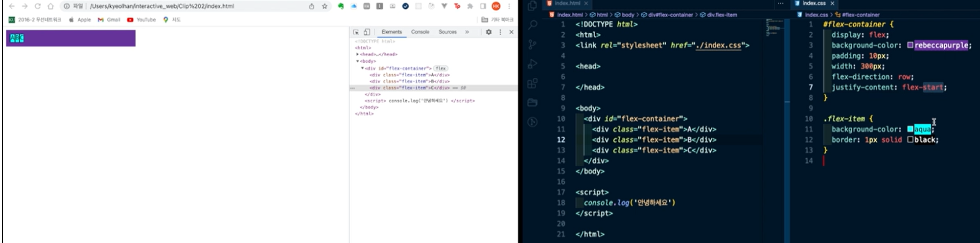Open the blue checkmark extension
The width and height of the screenshot is (980, 243).
tap(405, 6)
